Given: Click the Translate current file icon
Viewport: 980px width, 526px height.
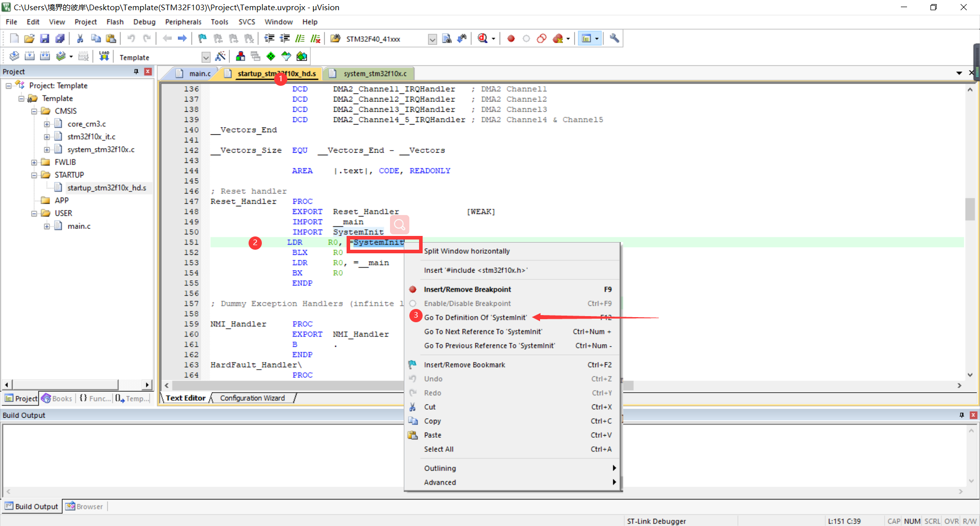Looking at the screenshot, I should (x=14, y=56).
